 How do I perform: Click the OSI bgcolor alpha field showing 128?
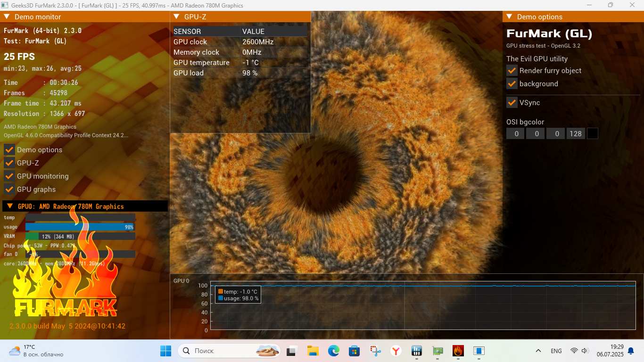point(576,134)
